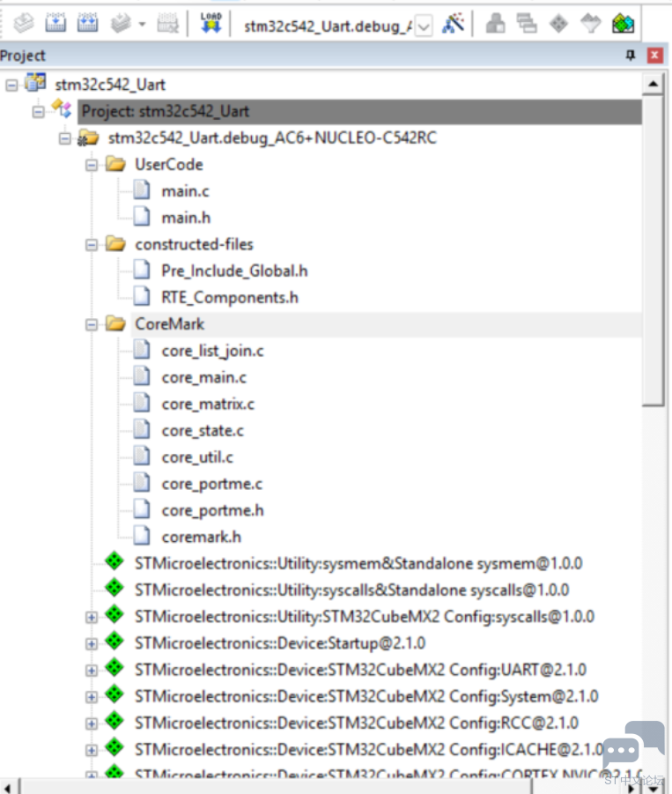The width and height of the screenshot is (672, 794).
Task: Click the CoreMark folder icon
Action: point(115,323)
